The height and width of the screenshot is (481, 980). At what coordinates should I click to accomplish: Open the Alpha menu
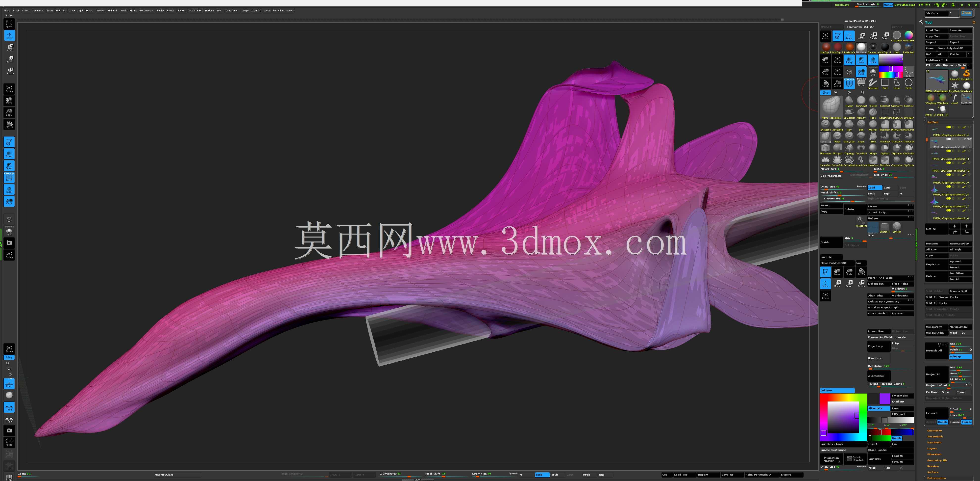click(7, 11)
